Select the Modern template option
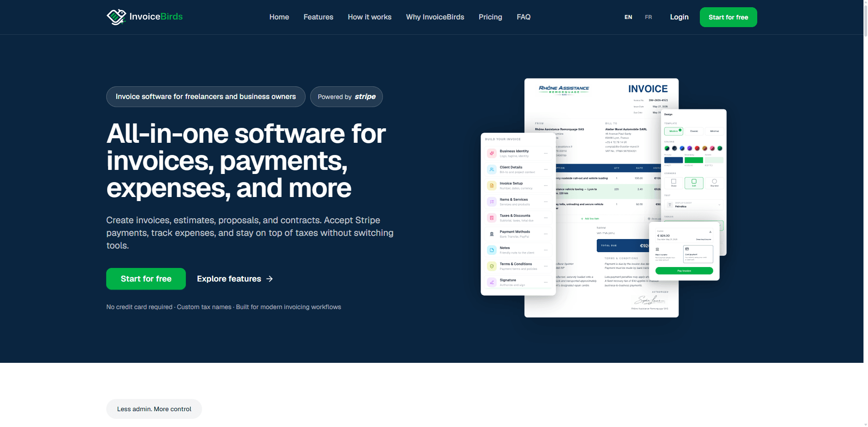The height and width of the screenshot is (427, 868). (x=674, y=131)
